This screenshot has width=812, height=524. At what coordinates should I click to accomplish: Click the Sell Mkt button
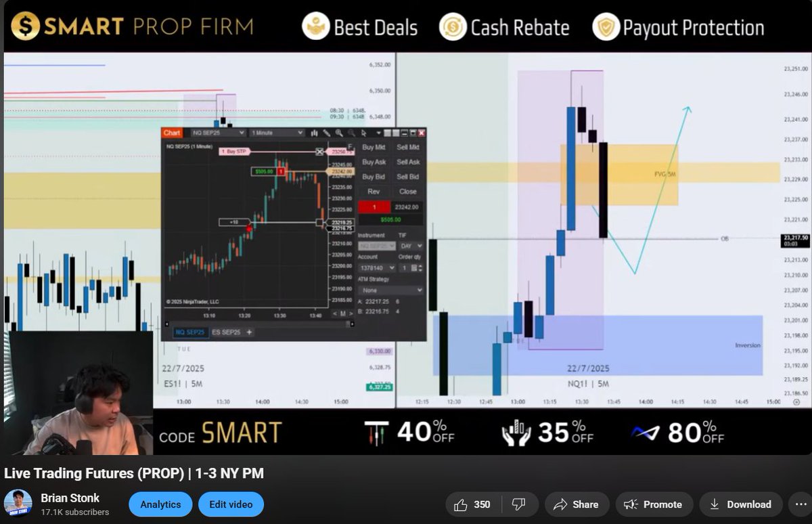pos(408,147)
